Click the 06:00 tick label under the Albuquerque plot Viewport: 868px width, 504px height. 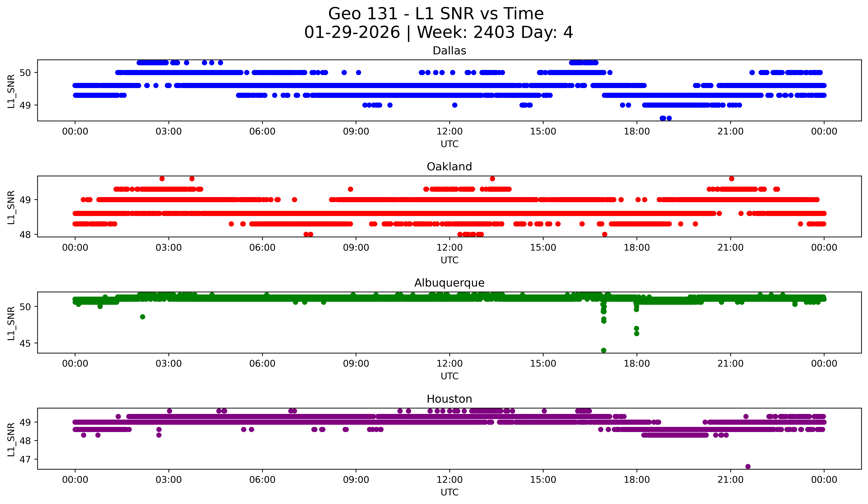click(x=262, y=364)
